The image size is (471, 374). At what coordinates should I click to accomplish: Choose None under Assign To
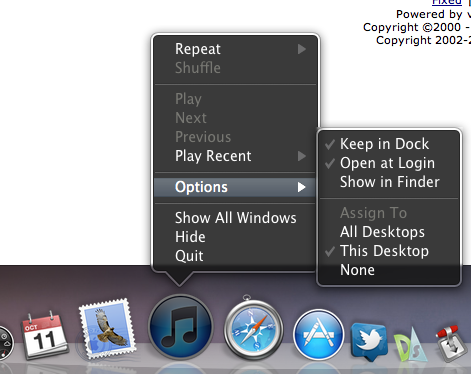tap(389, 270)
